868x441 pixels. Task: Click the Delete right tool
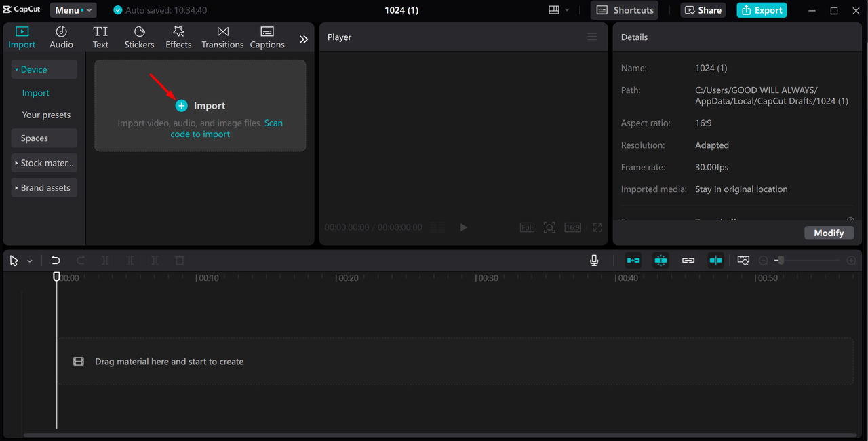(x=155, y=261)
